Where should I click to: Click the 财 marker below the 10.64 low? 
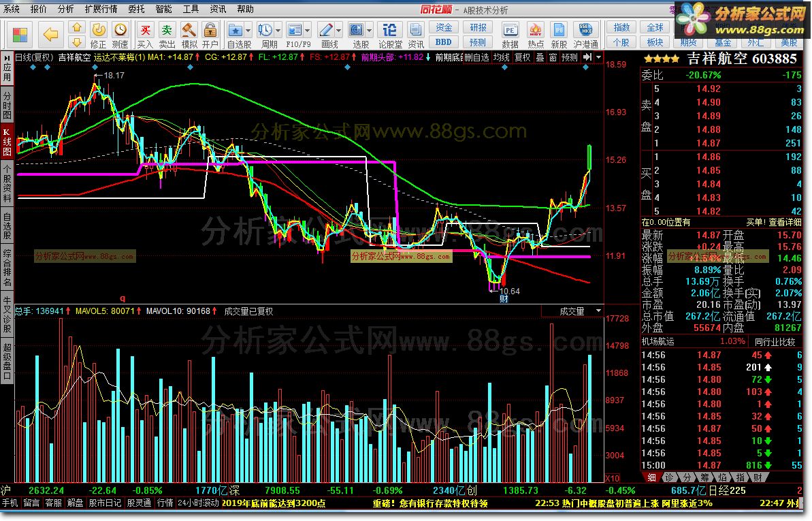coord(504,299)
